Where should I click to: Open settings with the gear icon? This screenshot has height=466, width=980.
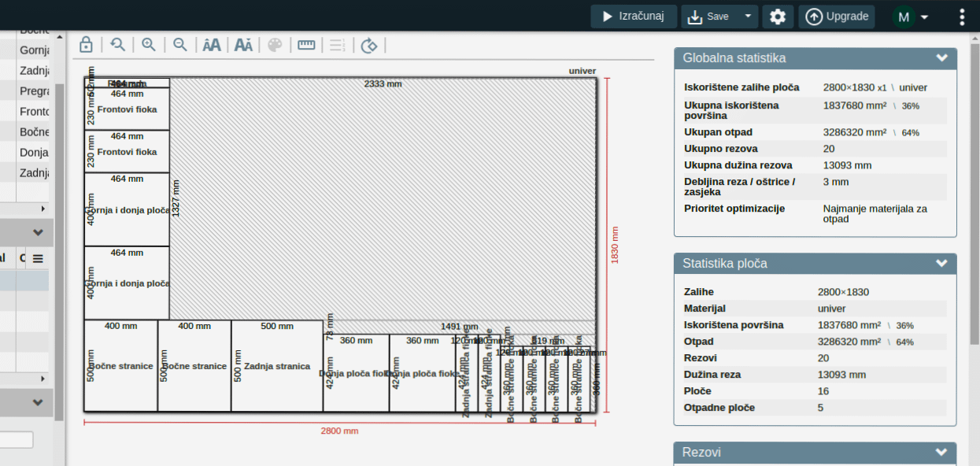778,17
